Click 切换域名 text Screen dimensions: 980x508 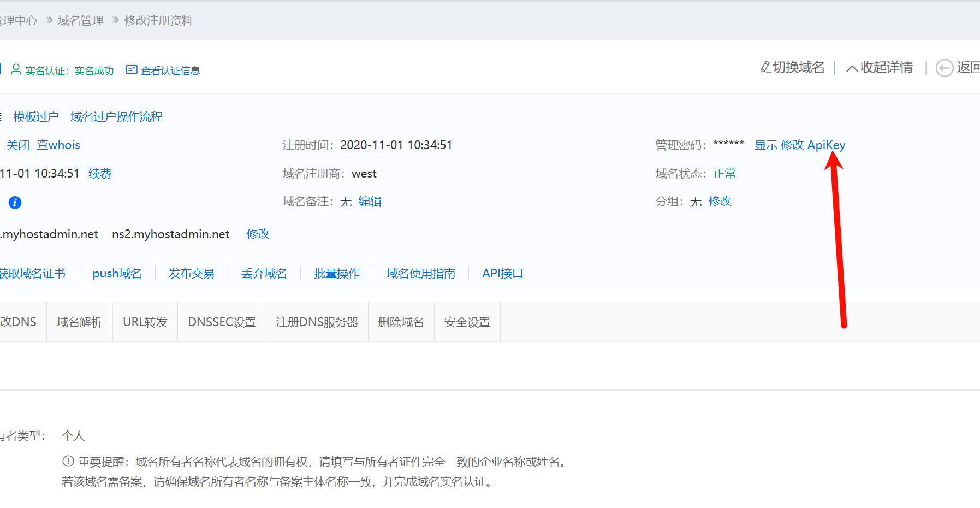pyautogui.click(x=799, y=67)
